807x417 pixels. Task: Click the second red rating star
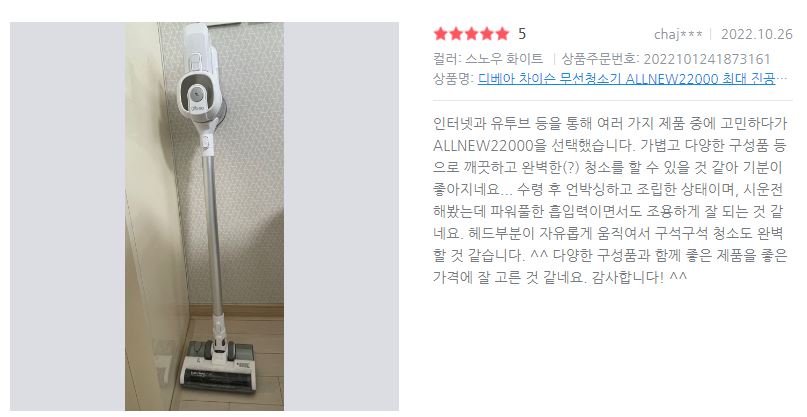[456, 34]
